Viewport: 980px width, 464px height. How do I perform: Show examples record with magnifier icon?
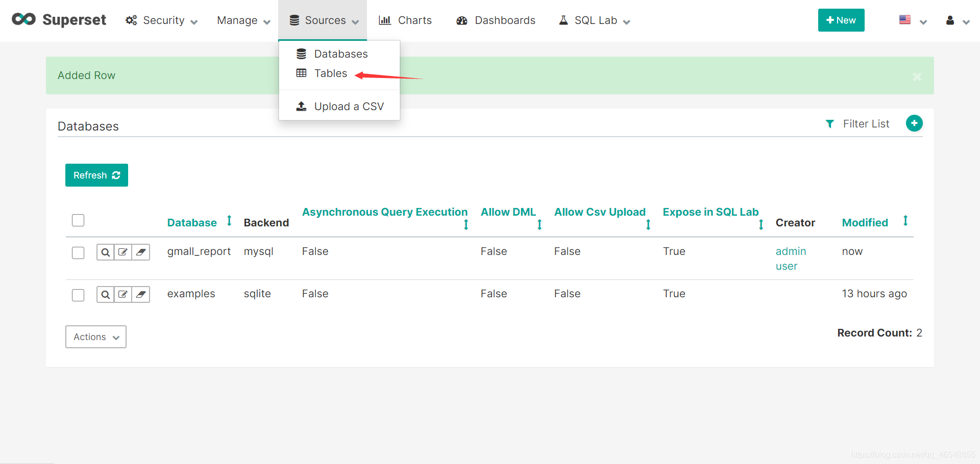(x=105, y=294)
